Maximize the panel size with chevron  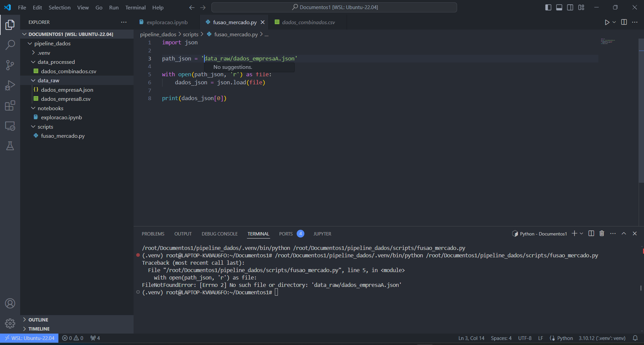pyautogui.click(x=624, y=233)
